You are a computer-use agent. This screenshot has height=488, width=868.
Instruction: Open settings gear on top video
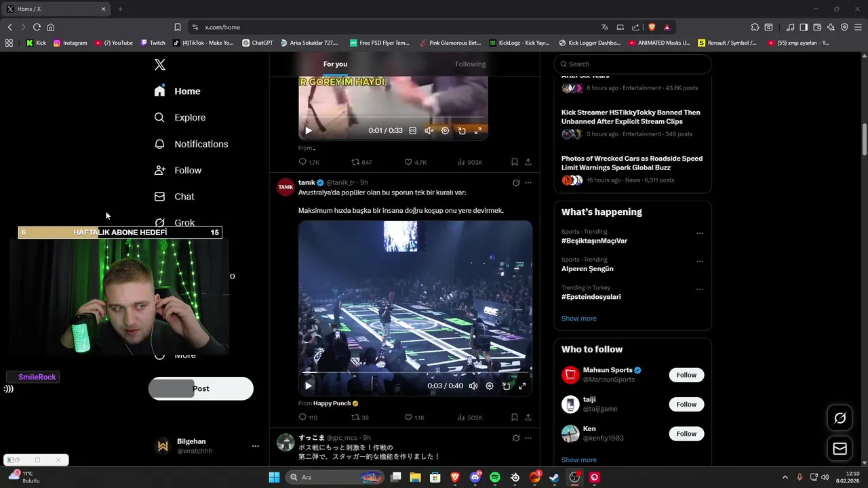(445, 130)
